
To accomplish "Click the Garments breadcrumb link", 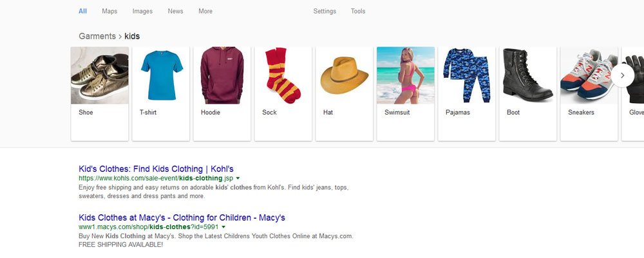I will tap(97, 36).
